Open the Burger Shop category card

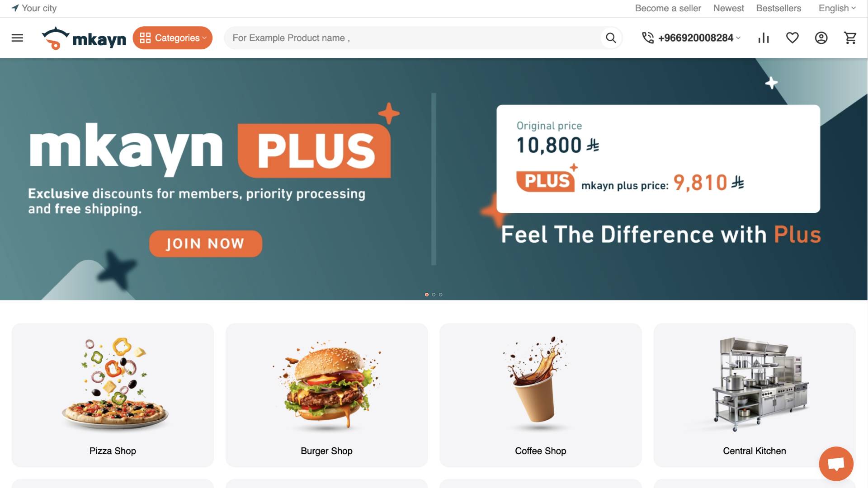[x=326, y=395]
